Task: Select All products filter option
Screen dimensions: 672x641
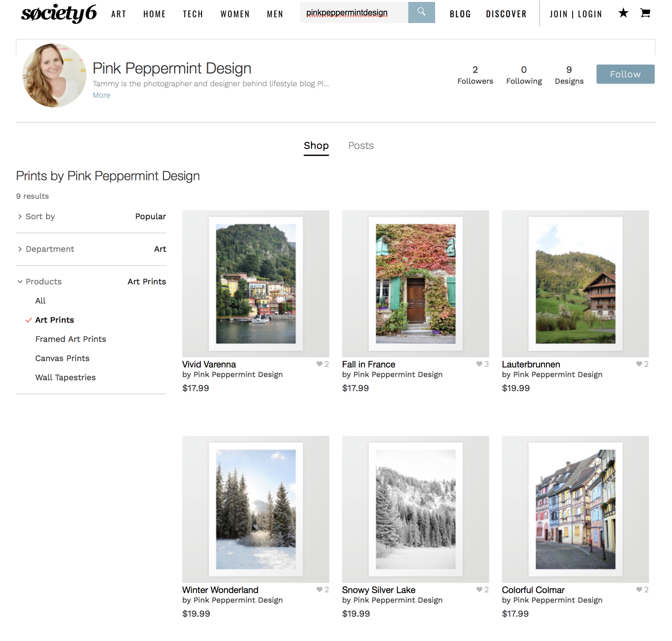Action: (40, 301)
